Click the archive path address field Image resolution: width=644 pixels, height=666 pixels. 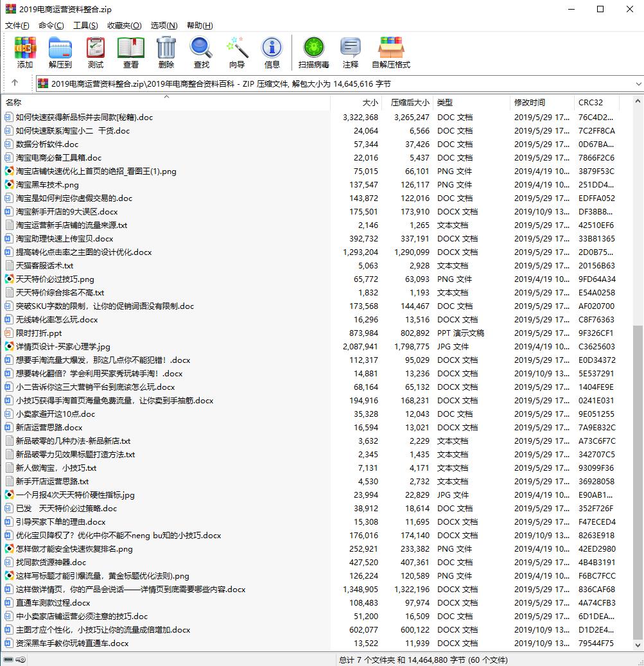[x=339, y=84]
